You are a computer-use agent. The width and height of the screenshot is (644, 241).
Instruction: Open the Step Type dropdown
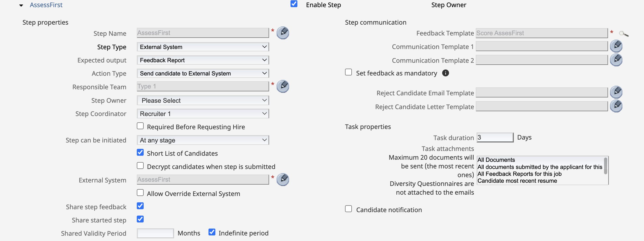pyautogui.click(x=203, y=47)
